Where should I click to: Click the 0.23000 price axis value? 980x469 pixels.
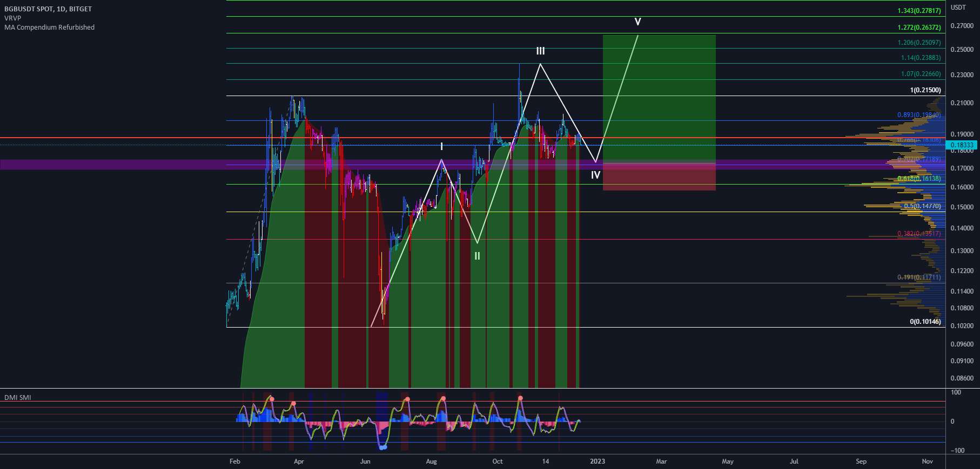[962, 75]
